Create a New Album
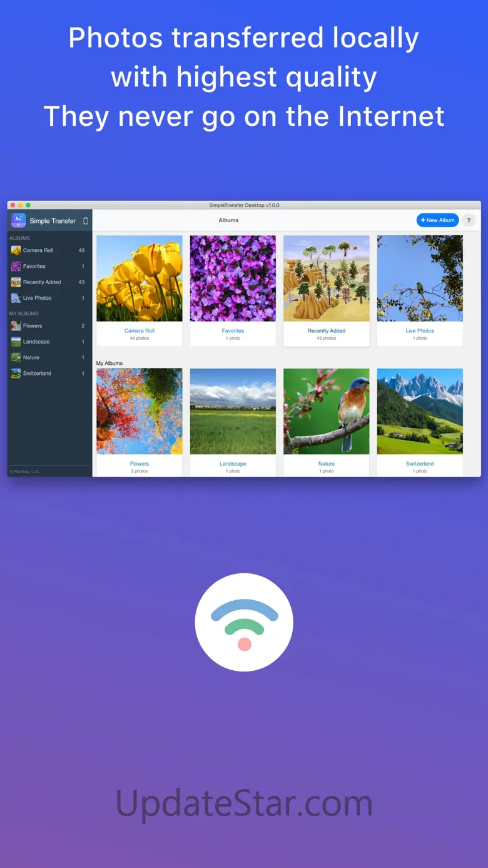The width and height of the screenshot is (488, 868). tap(438, 220)
